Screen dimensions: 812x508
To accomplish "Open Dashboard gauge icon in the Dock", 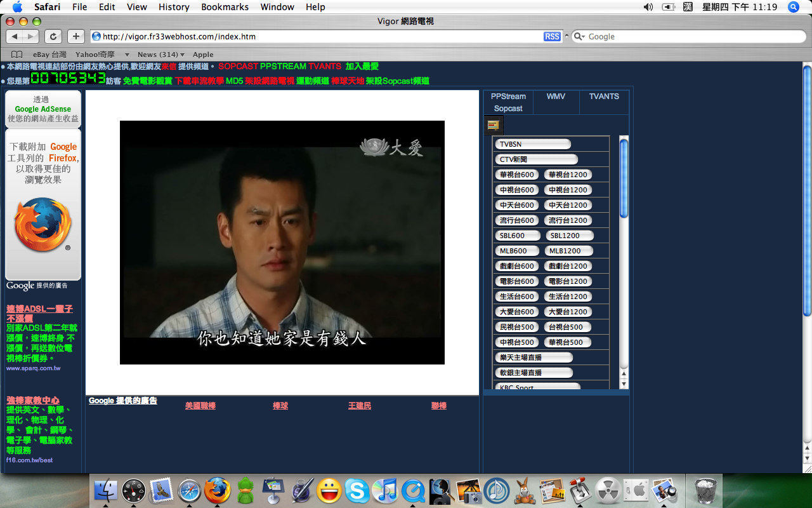I will tap(134, 491).
